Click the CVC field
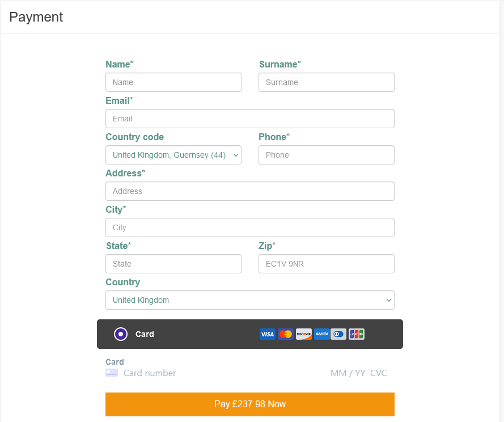504x422 pixels. pos(378,373)
